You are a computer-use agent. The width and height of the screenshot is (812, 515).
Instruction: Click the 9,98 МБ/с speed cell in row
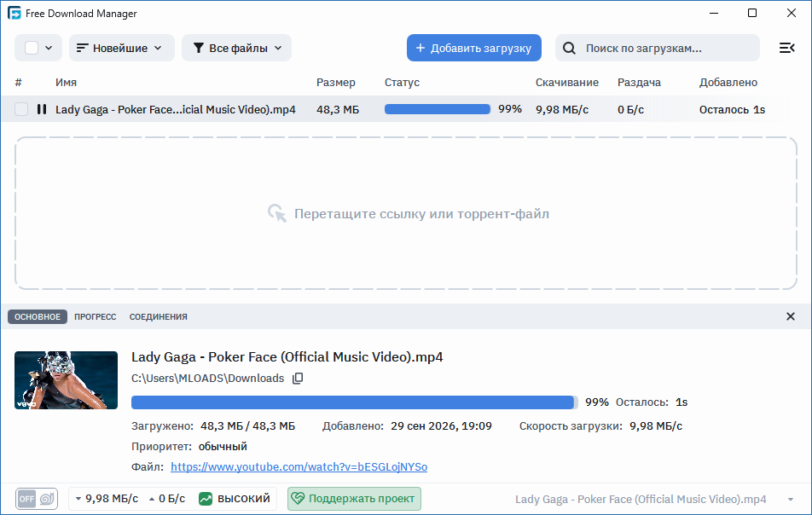coord(562,109)
